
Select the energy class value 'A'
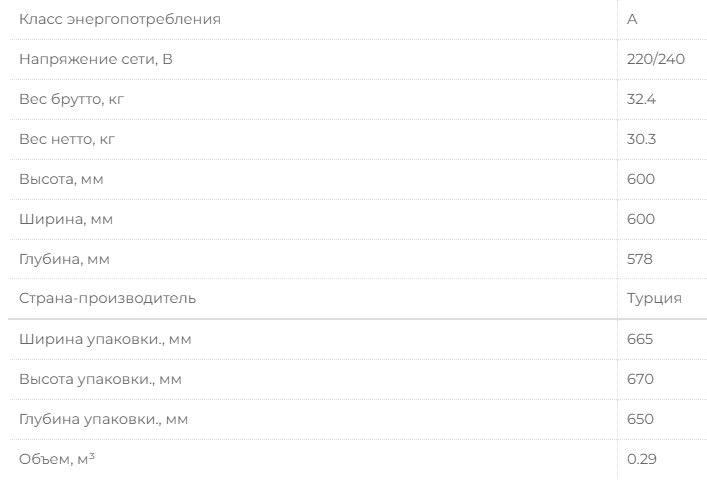click(x=632, y=19)
